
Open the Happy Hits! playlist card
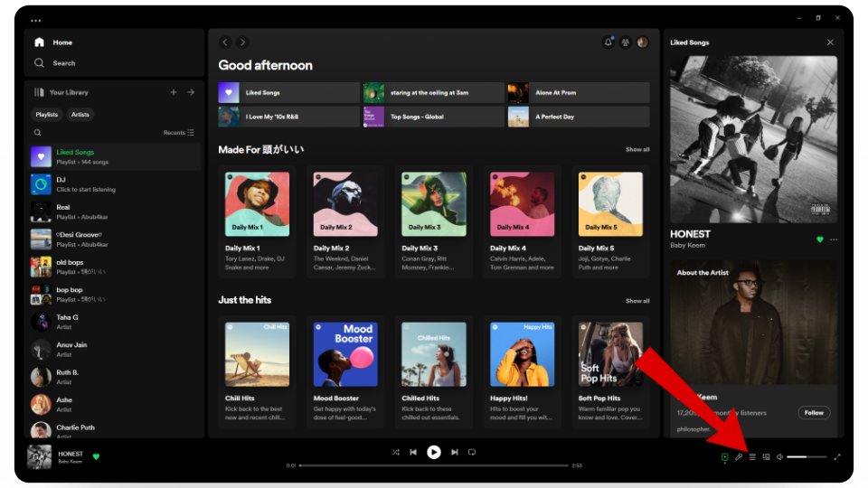[522, 371]
